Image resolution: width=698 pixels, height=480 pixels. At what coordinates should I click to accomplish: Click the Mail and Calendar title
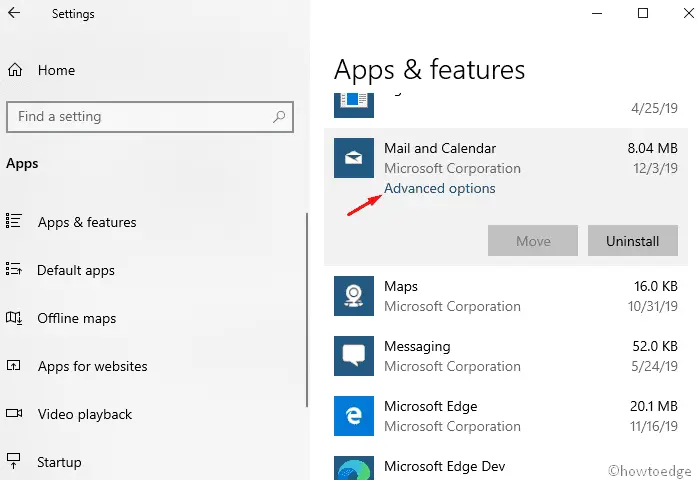point(440,148)
